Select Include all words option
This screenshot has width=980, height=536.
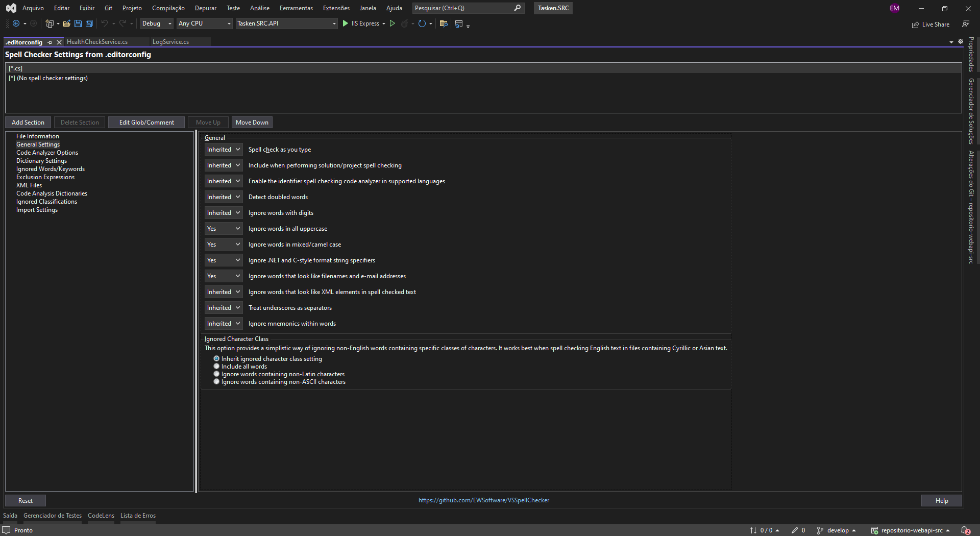click(216, 366)
